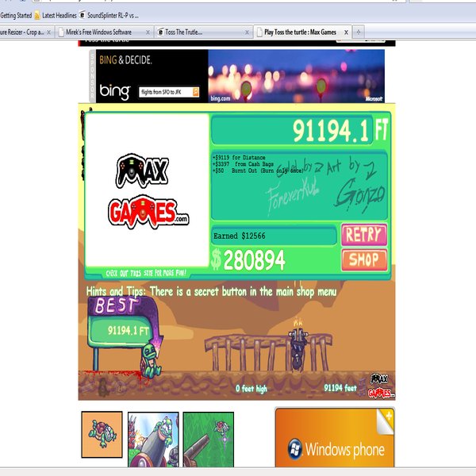Screen dimensions: 476x476
Task: Click the '0 feet high' counter
Action: click(x=251, y=389)
